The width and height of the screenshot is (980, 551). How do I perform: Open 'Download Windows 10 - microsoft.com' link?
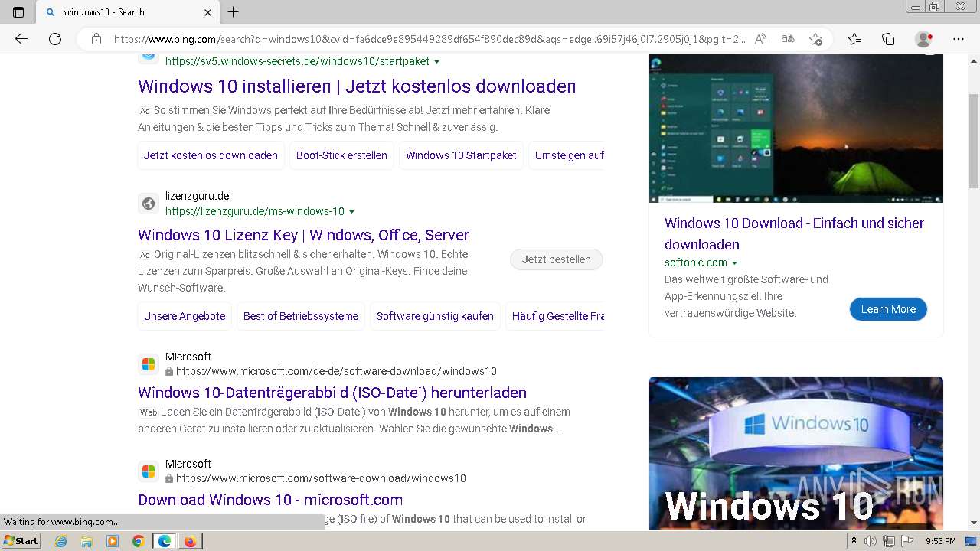[270, 500]
